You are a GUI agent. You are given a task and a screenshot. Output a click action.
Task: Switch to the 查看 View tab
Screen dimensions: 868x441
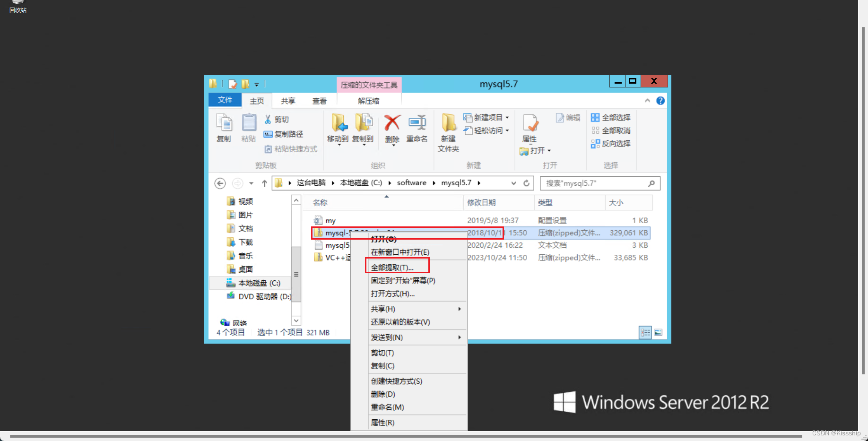320,101
